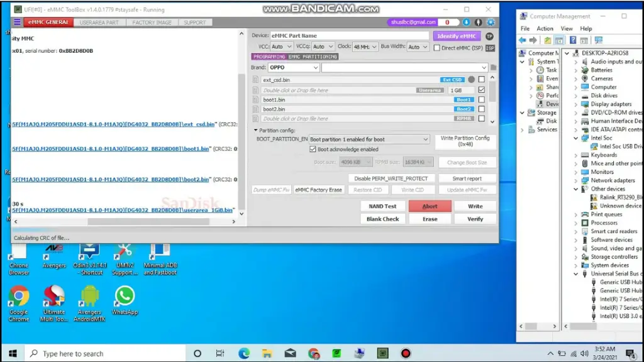644x362 pixels.
Task: Toggle checkbox for Boot2 row
Action: [481, 109]
